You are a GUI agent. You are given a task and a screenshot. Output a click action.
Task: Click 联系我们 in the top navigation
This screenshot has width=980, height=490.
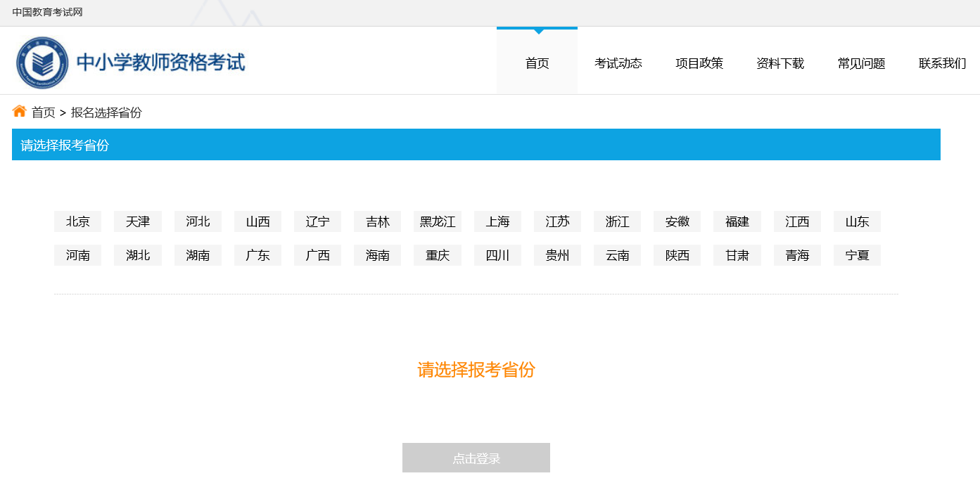[942, 63]
